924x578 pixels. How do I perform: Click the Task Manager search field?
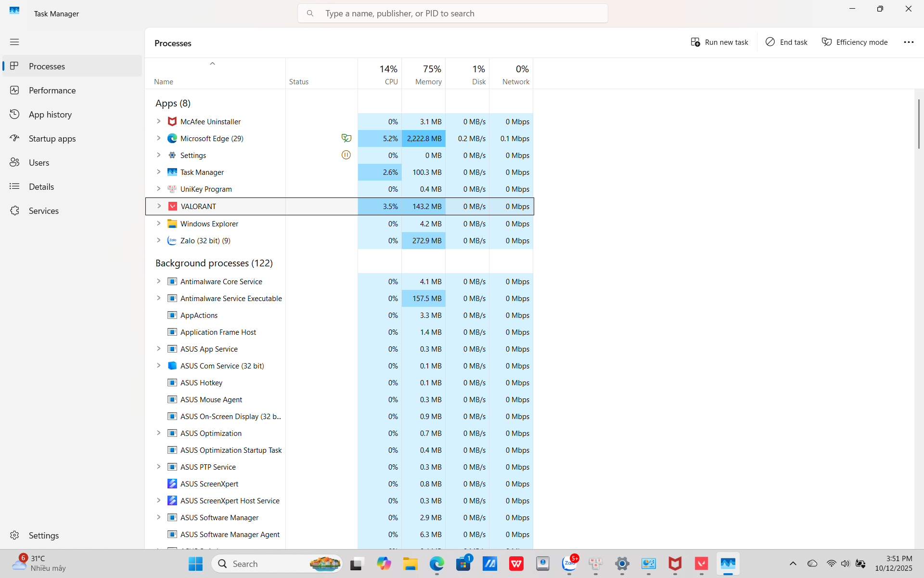(x=452, y=13)
